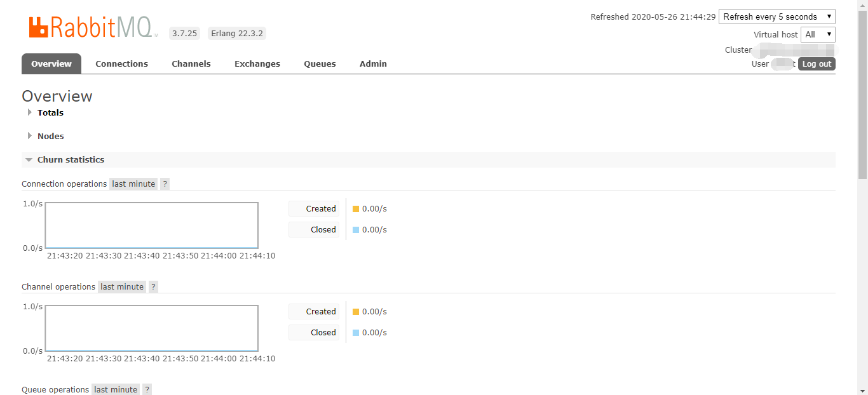
Task: Click the blue Closed swatch for channels
Action: [356, 333]
